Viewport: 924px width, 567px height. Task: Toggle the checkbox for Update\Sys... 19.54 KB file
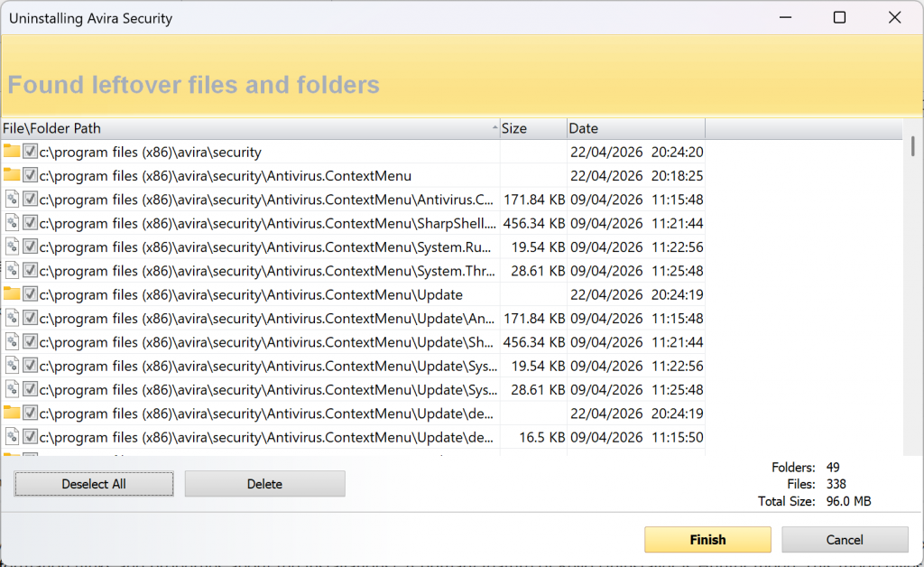(30, 366)
